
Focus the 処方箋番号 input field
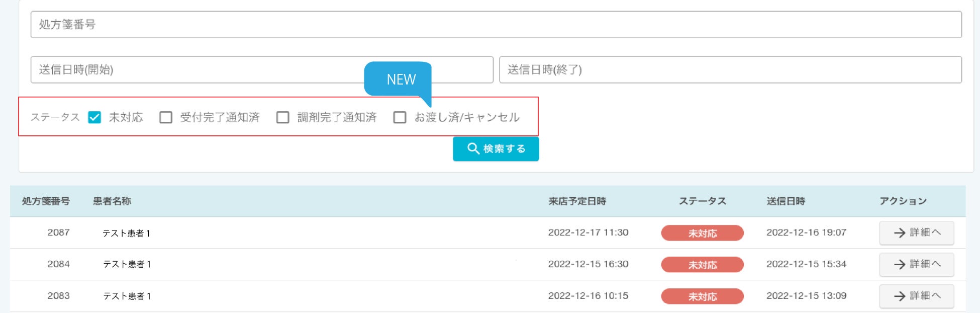496,25
